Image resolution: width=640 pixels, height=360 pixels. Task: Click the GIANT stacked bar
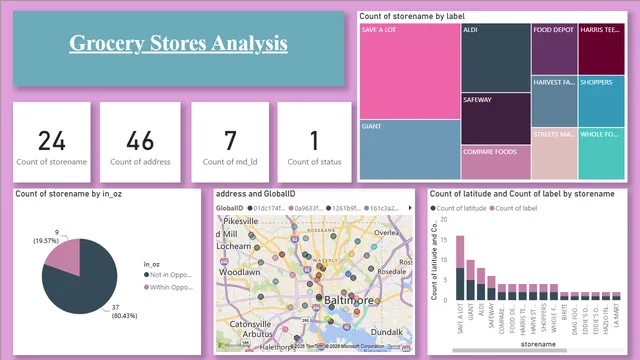coord(471,280)
